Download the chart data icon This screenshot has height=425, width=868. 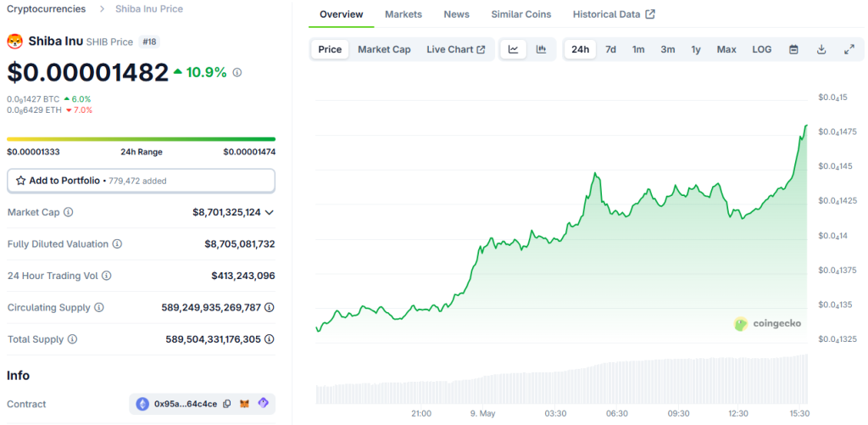pos(821,49)
